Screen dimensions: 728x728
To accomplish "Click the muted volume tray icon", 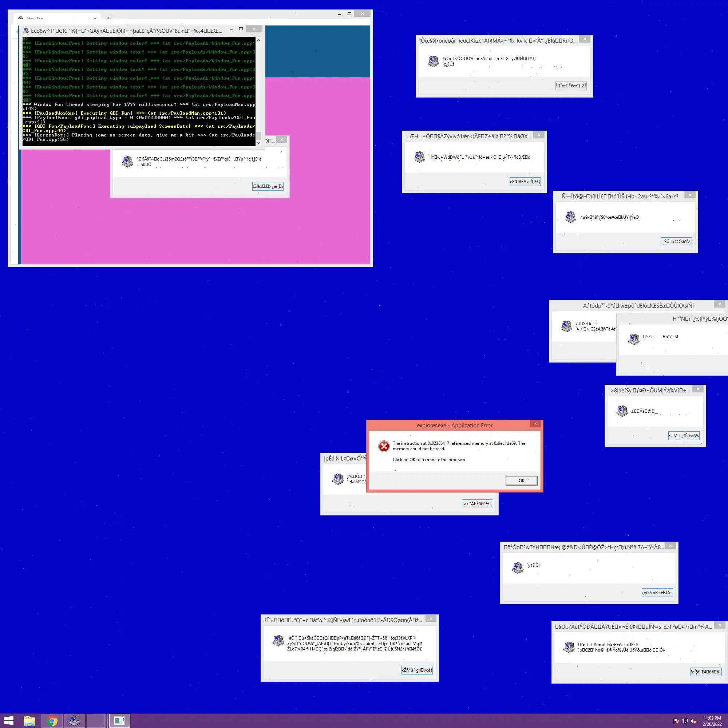I will (x=693, y=721).
